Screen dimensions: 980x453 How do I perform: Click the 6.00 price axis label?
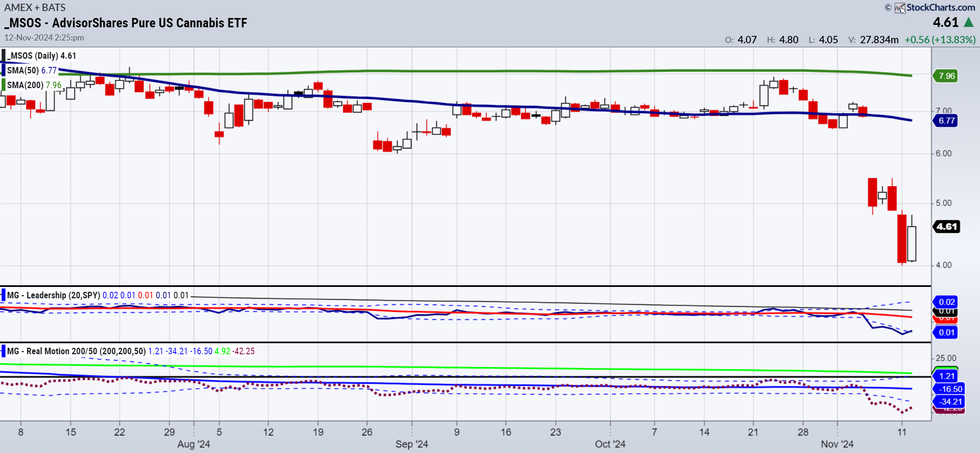click(944, 153)
